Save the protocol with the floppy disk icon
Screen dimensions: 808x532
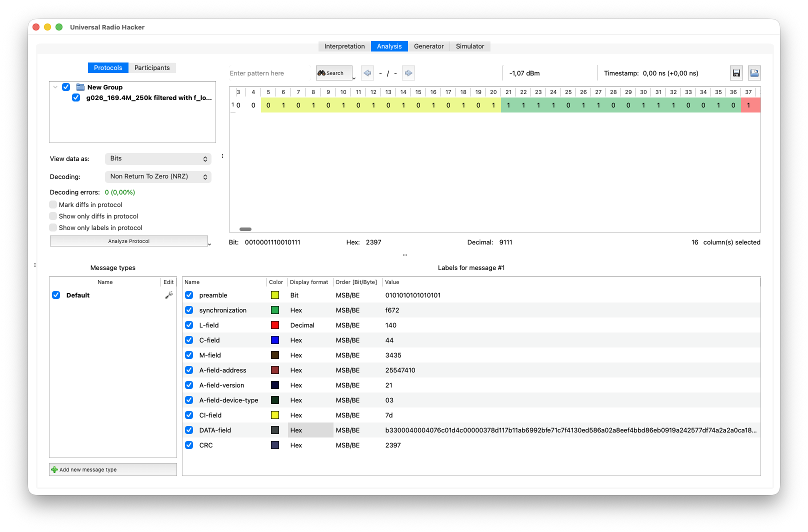[736, 73]
